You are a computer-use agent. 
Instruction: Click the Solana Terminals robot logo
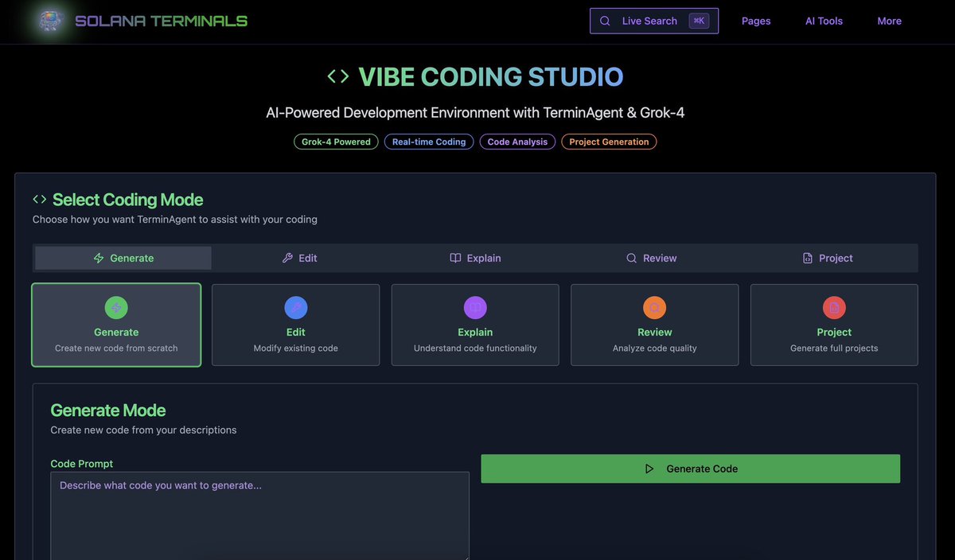(x=51, y=21)
